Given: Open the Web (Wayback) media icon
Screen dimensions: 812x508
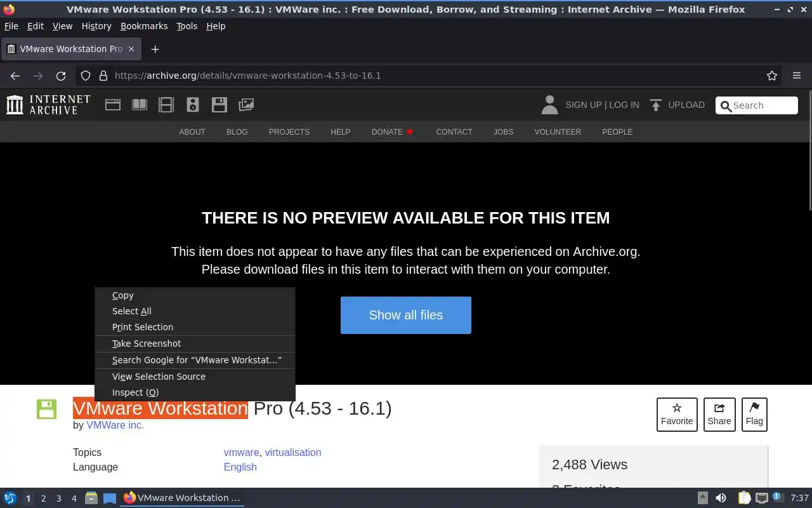Looking at the screenshot, I should tap(113, 105).
